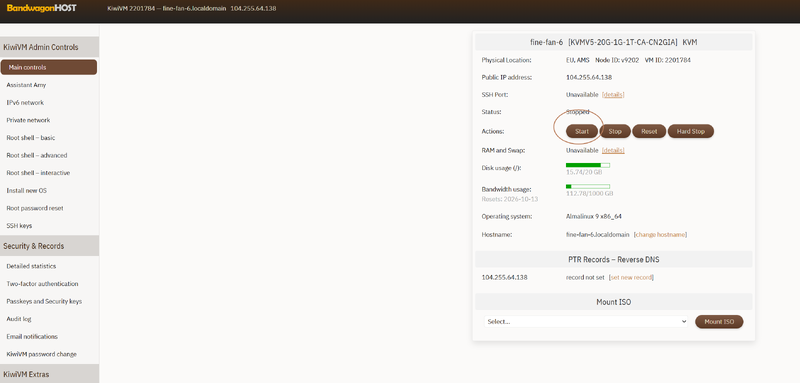Viewport: 800px width, 383px height.
Task: Click the fine-fan-6.localdomain hostname value
Action: [x=597, y=235]
